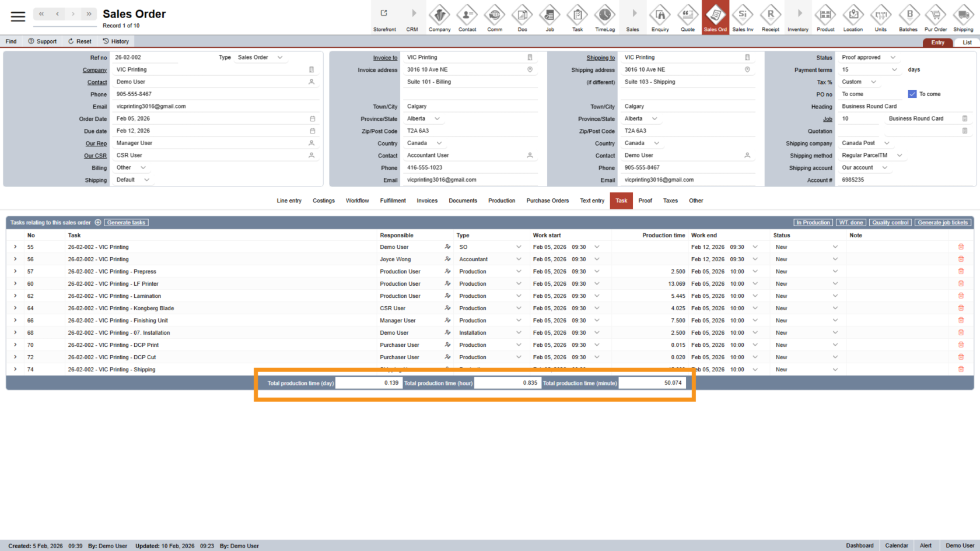Image resolution: width=980 pixels, height=551 pixels.
Task: Click the hamburger menu icon
Action: (18, 16)
